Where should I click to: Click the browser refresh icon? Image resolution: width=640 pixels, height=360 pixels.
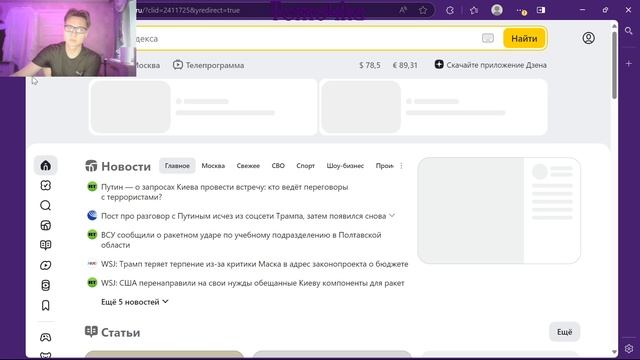450,10
